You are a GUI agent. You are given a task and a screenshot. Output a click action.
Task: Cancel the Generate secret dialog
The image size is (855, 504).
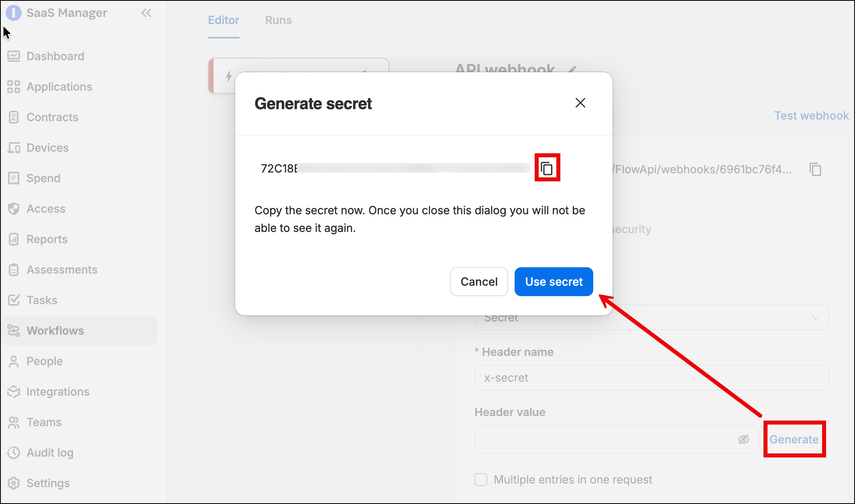pyautogui.click(x=479, y=282)
